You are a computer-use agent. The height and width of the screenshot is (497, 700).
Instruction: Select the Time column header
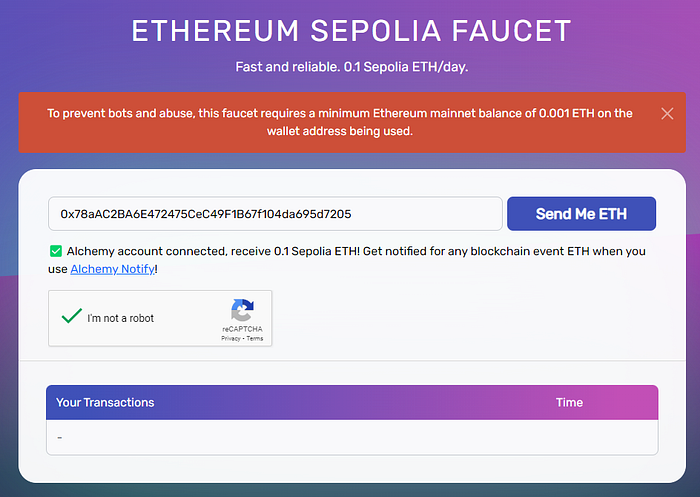click(569, 402)
